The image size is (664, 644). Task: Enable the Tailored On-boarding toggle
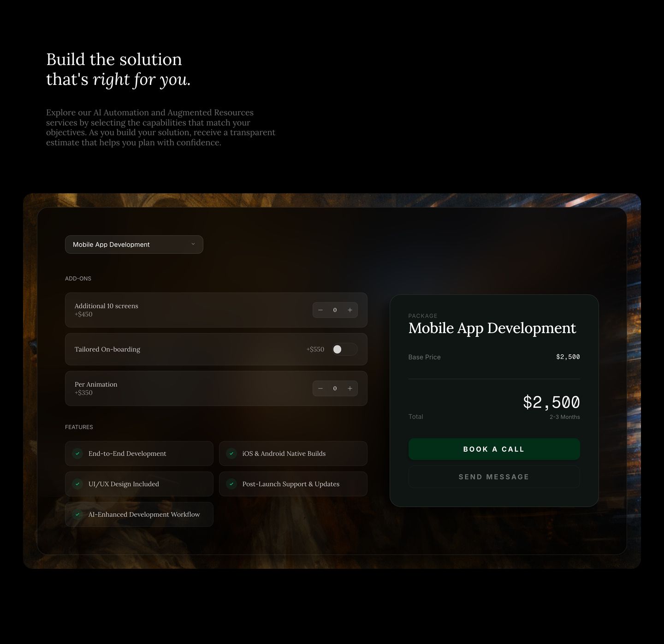(x=344, y=349)
